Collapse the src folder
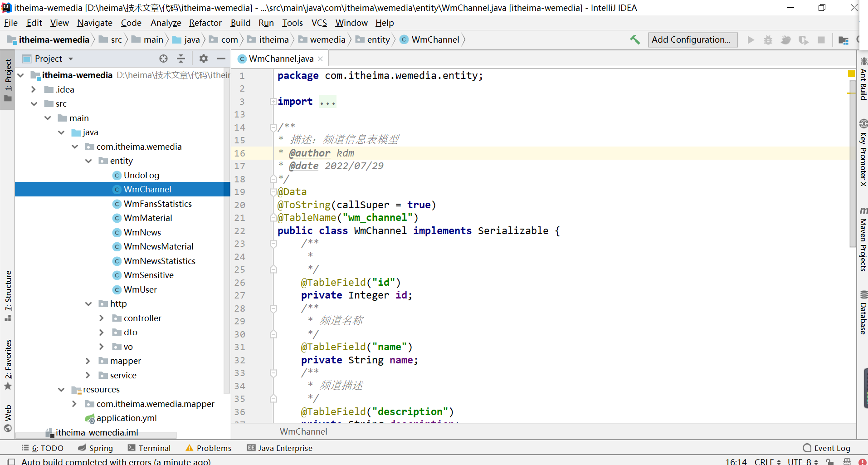This screenshot has height=465, width=868. pos(34,104)
